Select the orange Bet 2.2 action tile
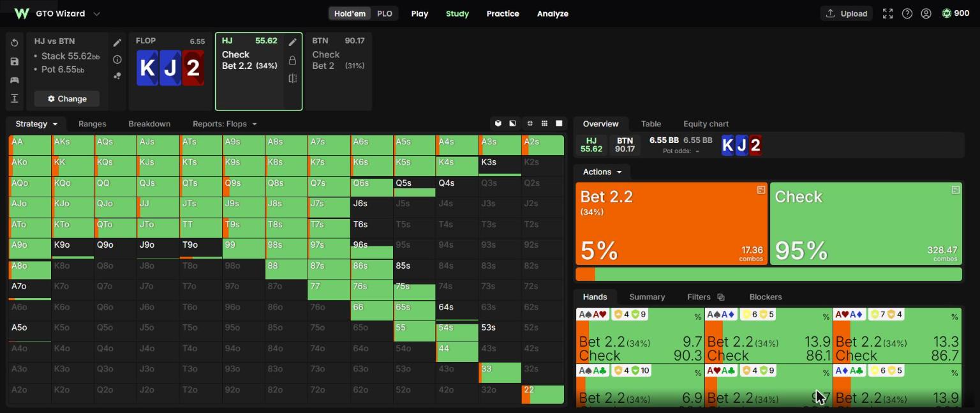 (672, 224)
